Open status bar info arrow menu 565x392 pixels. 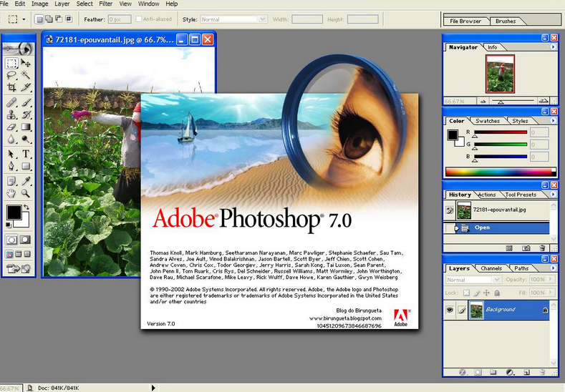click(x=153, y=388)
